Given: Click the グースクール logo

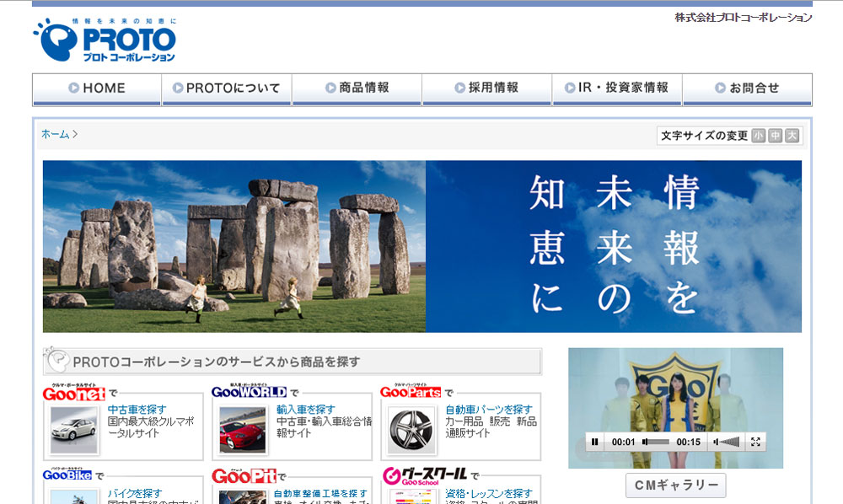Looking at the screenshot, I should (x=425, y=476).
